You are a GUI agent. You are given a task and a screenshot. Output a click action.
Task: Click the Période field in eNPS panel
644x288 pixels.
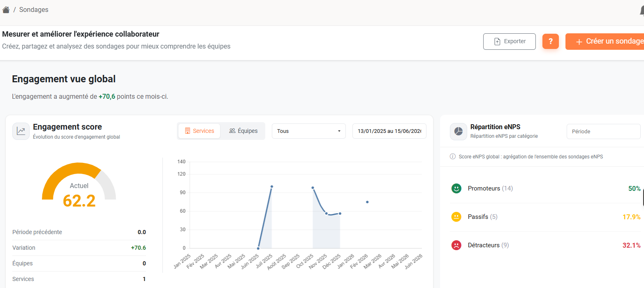point(604,132)
